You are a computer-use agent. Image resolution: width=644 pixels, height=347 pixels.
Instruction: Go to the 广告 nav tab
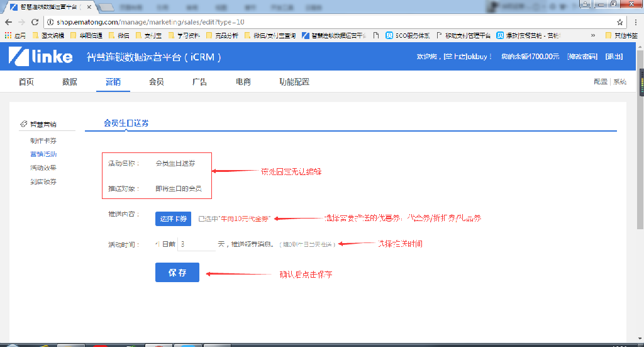click(x=199, y=82)
